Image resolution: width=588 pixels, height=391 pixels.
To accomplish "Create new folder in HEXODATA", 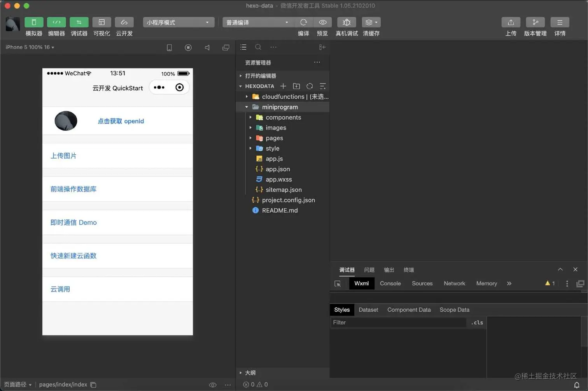I will [x=296, y=86].
